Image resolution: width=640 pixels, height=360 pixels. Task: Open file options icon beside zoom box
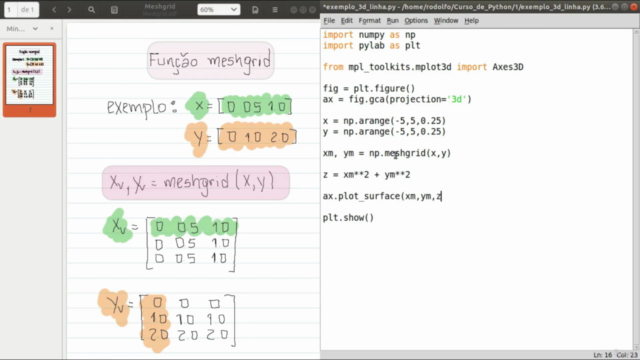point(255,10)
